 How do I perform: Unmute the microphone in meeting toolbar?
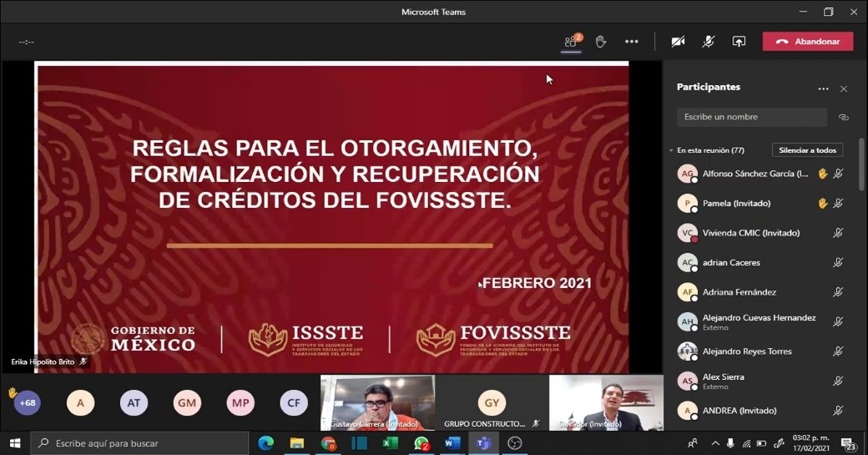click(708, 42)
